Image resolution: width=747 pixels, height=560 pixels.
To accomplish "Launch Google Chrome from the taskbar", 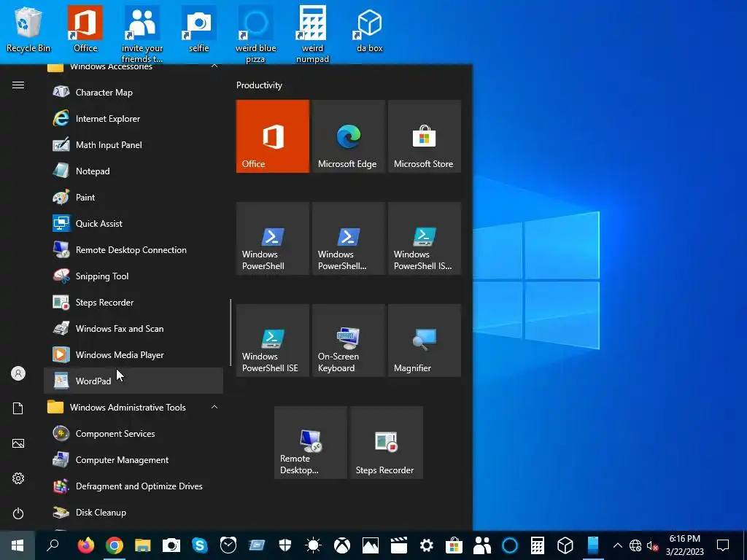I will pyautogui.click(x=115, y=545).
